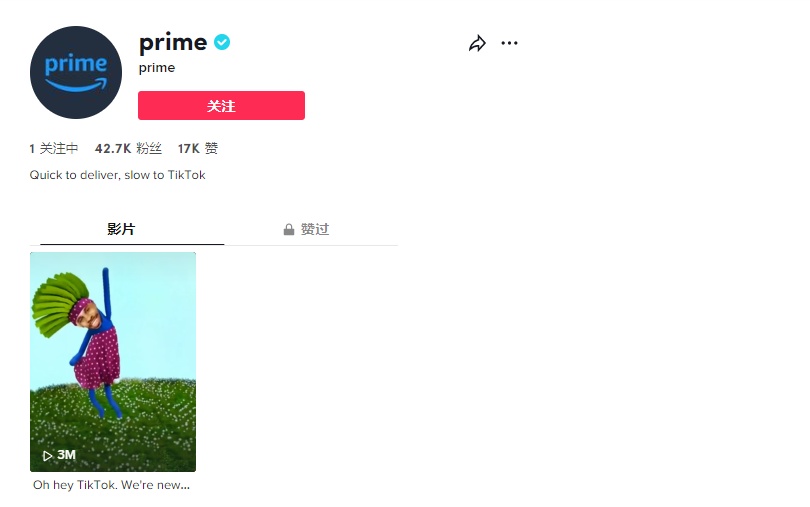The image size is (810, 507).
Task: Open the dancing character video thumbnail
Action: click(x=113, y=362)
